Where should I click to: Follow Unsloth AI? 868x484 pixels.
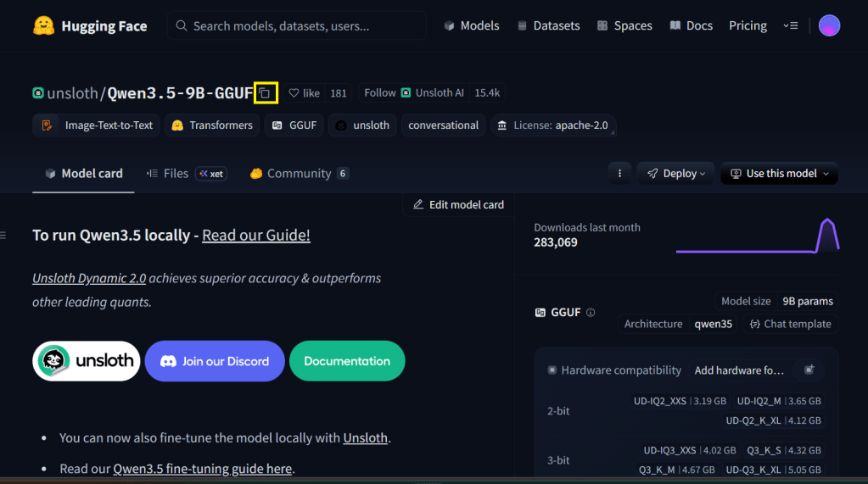413,93
